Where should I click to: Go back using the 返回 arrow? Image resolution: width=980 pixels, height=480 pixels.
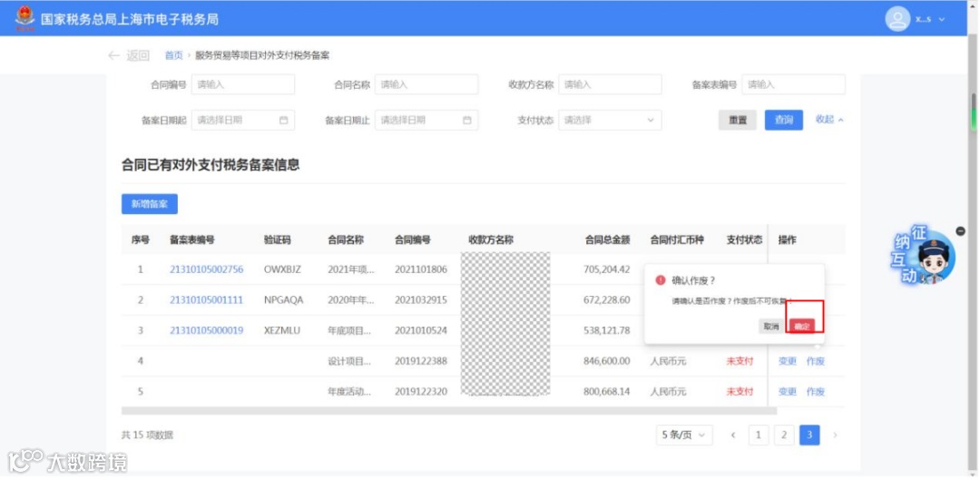[x=129, y=55]
